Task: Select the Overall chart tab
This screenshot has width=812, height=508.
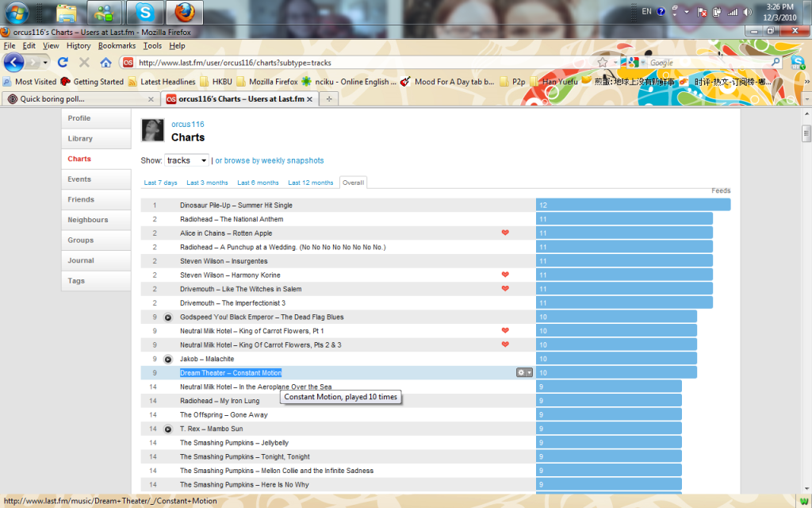Action: [353, 183]
